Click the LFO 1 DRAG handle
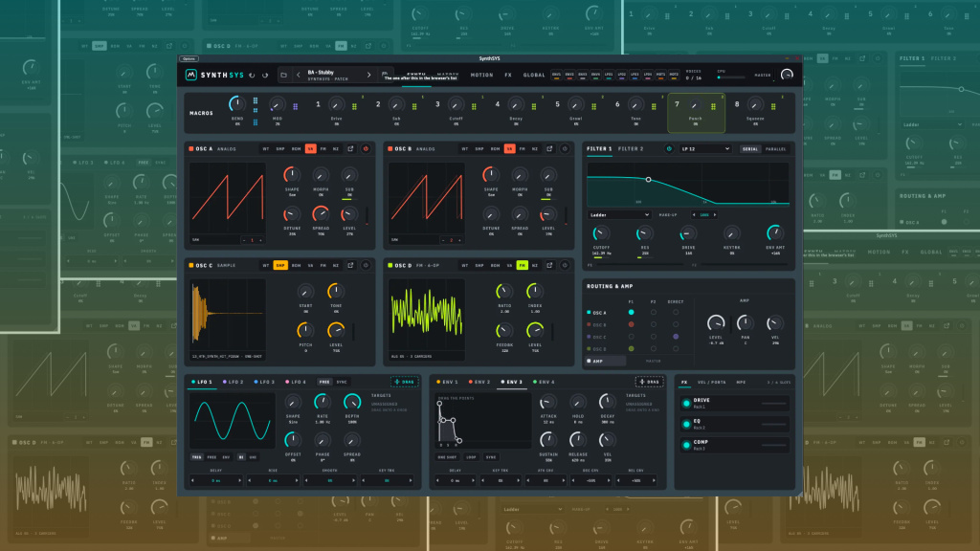 click(405, 382)
